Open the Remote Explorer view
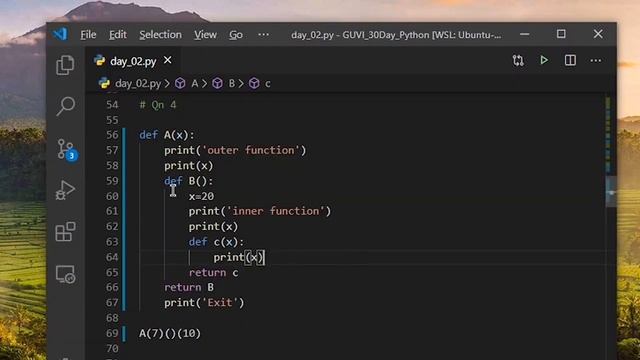Screen dimensions: 640x360 tap(65, 274)
